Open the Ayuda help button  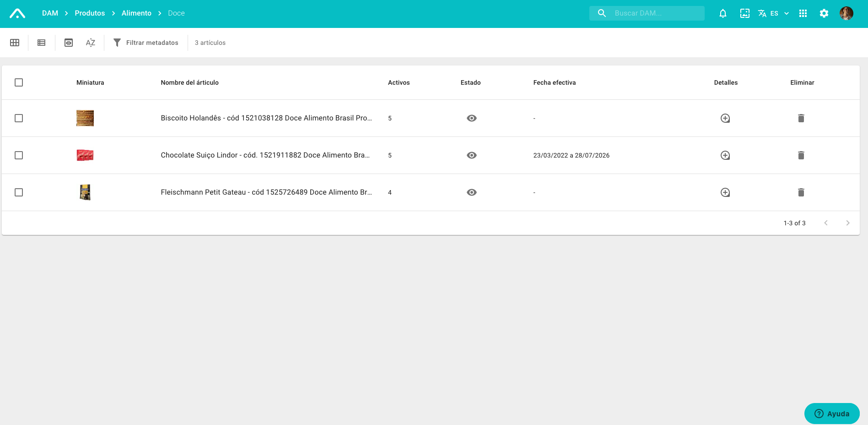[x=832, y=414]
